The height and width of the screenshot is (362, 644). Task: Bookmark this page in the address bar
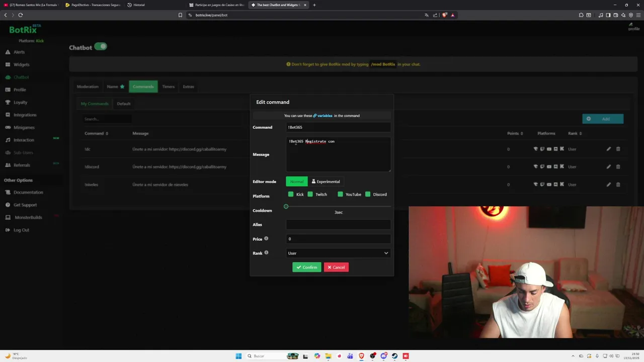[180, 15]
